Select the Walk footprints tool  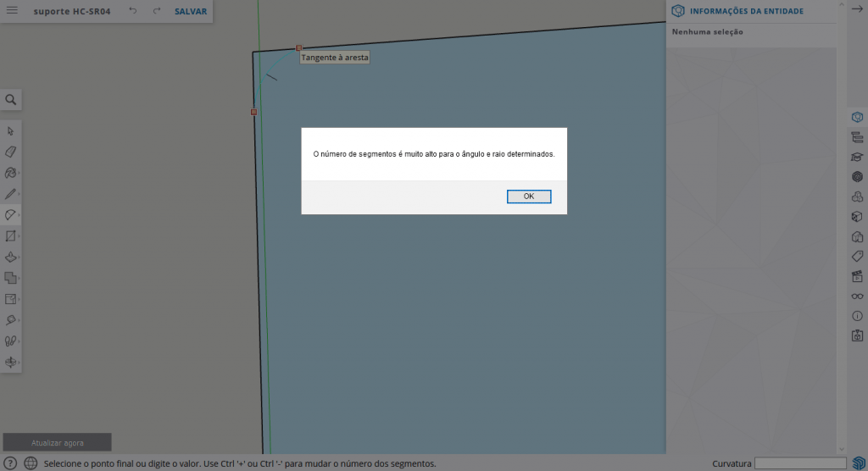10,341
